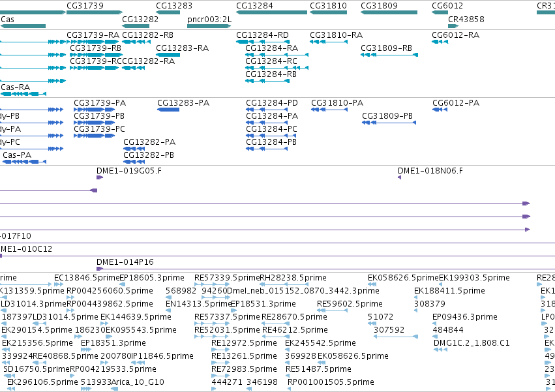555x392 pixels.
Task: Click protein CG13282-PA label
Action: coord(149,142)
